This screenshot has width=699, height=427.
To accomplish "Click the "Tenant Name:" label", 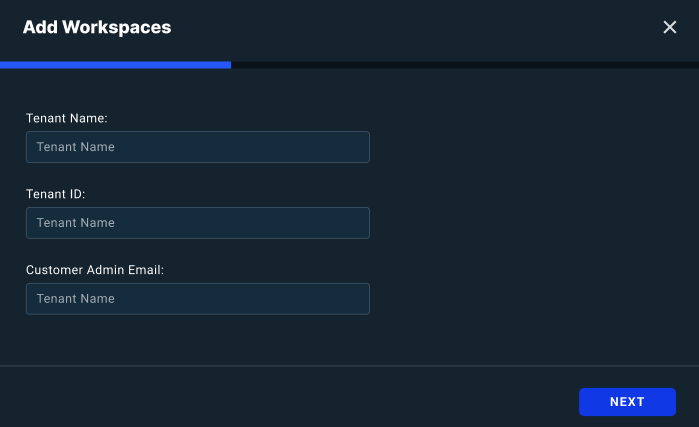I will pos(67,118).
